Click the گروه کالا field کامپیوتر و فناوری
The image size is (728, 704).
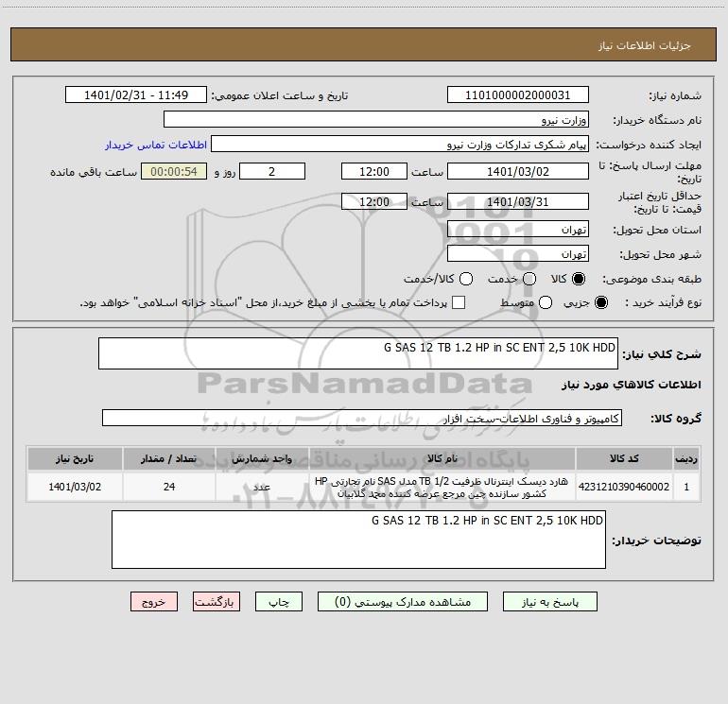pos(362,418)
